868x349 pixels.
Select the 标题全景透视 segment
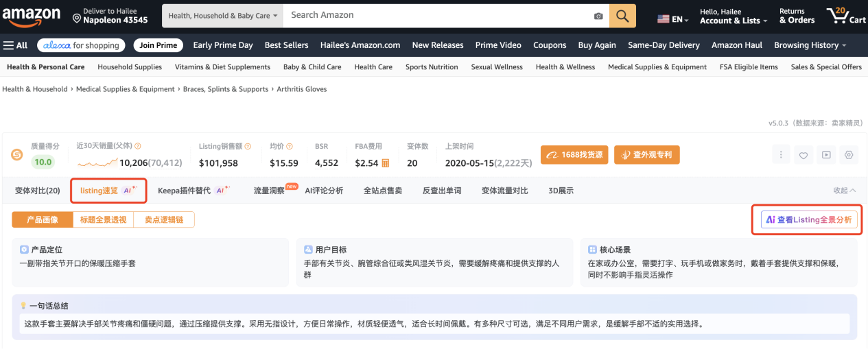point(103,219)
